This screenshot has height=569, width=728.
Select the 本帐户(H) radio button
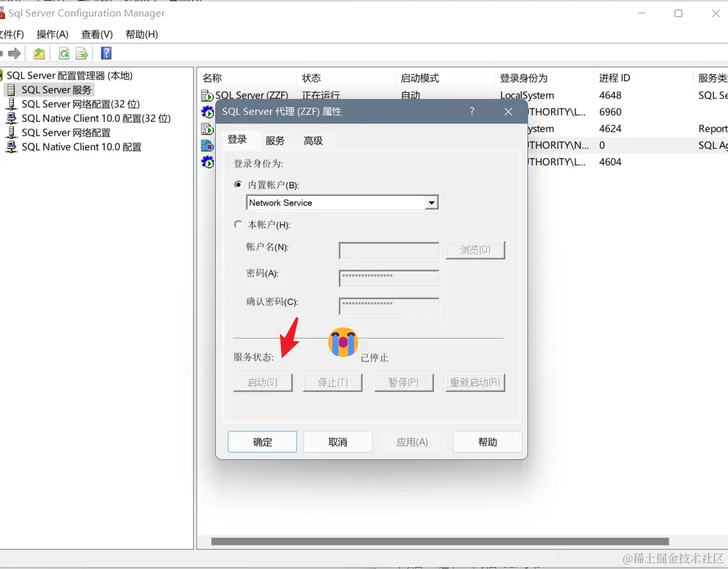238,225
